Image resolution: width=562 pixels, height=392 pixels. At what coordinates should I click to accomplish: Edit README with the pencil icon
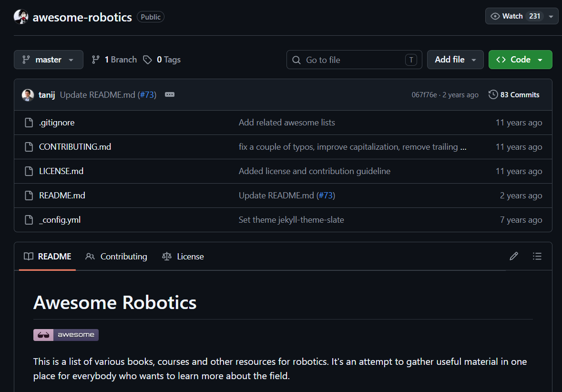(x=513, y=256)
